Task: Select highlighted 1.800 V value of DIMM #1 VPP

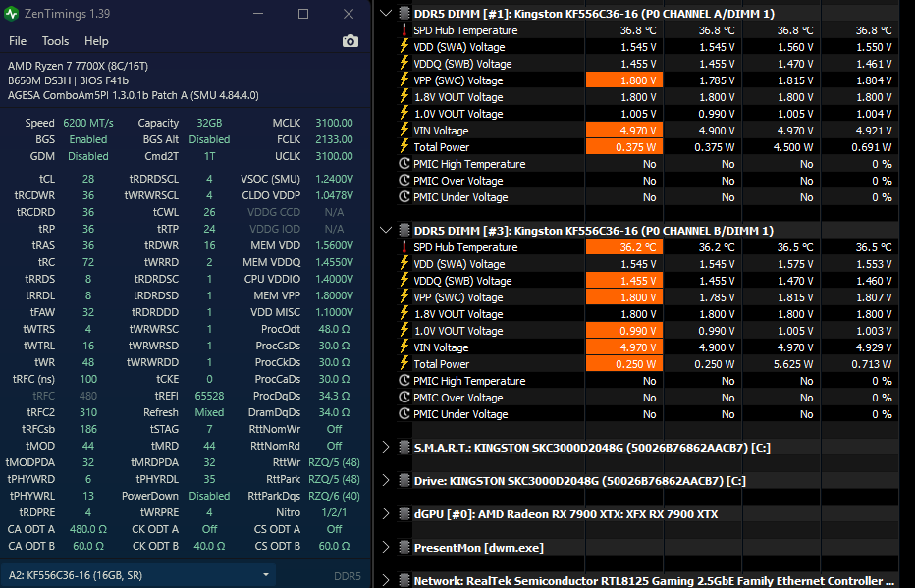Action: tap(623, 80)
